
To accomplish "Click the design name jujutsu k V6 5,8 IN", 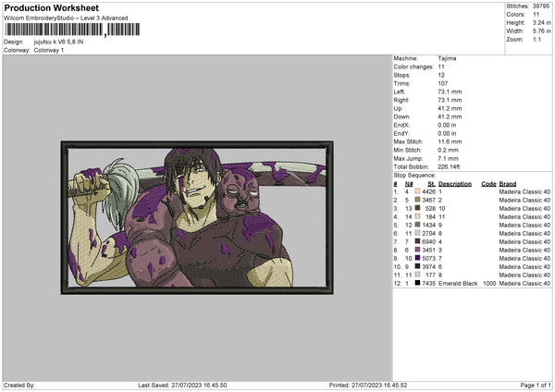I will [x=59, y=42].
